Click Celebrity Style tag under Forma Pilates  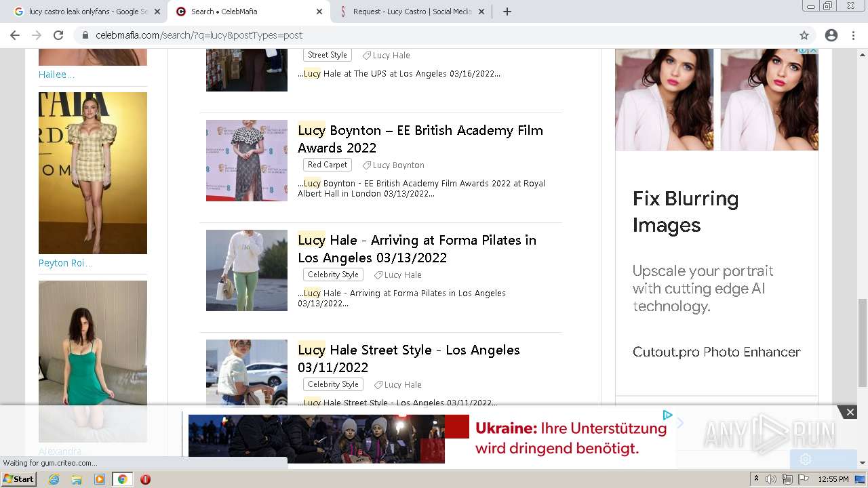click(333, 274)
